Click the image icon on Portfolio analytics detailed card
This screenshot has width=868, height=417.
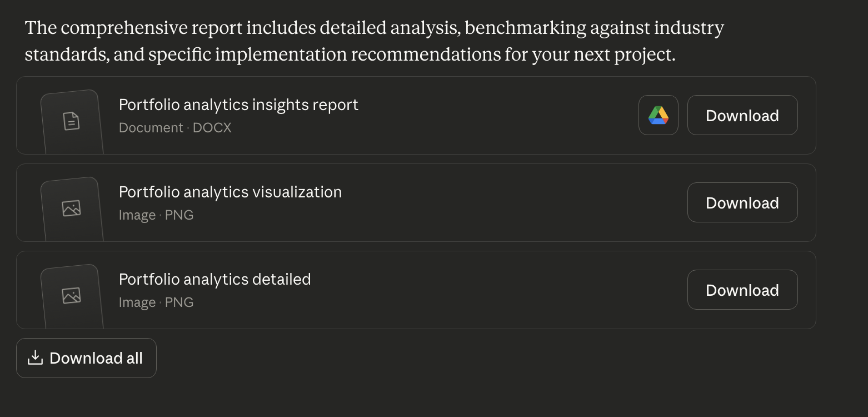[71, 295]
